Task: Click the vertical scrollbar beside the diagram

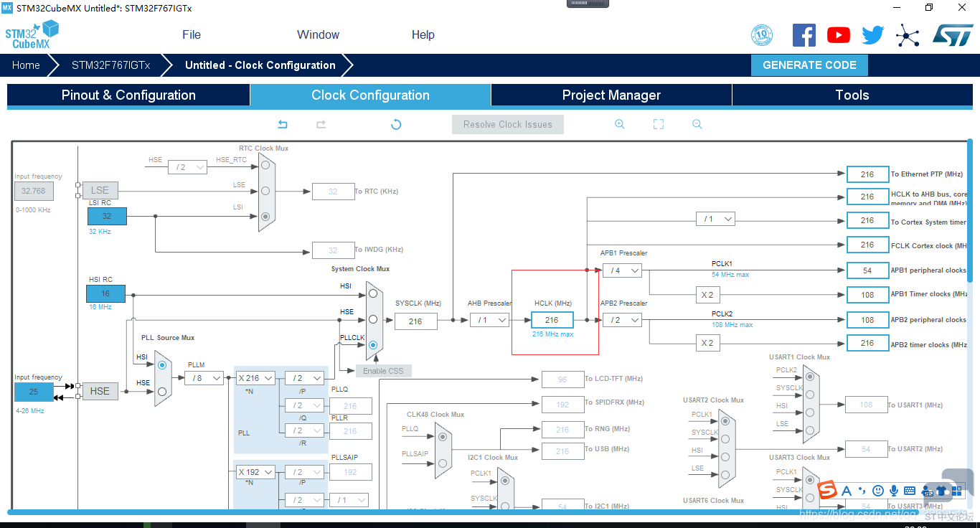Action: (970, 209)
